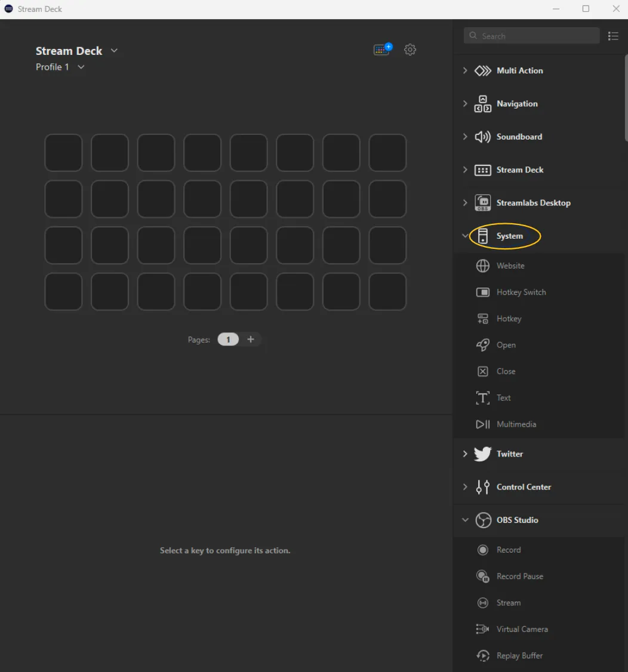Click the Multimedia action label

(x=516, y=424)
